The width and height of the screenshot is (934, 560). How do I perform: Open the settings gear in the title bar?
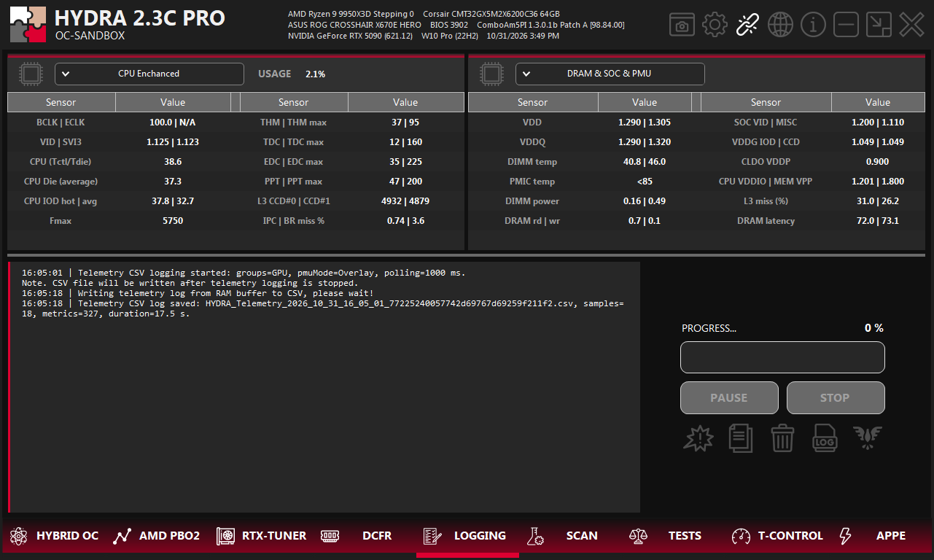715,25
